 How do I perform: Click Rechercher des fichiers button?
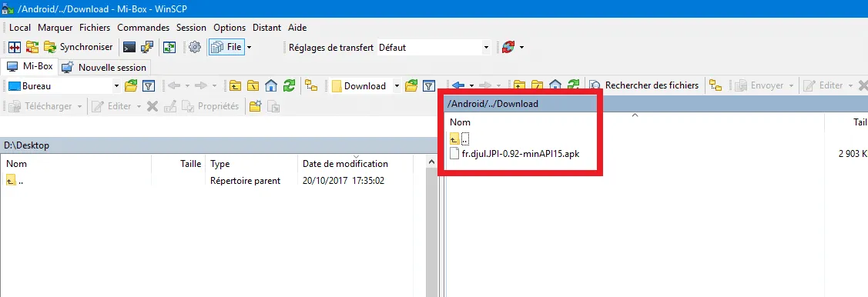pyautogui.click(x=645, y=85)
